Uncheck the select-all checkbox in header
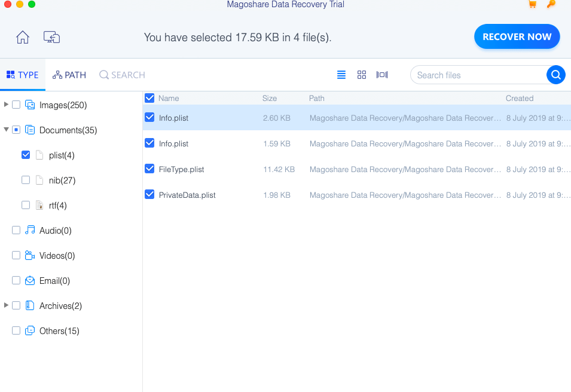Screen dimensions: 571x392 point(149,98)
